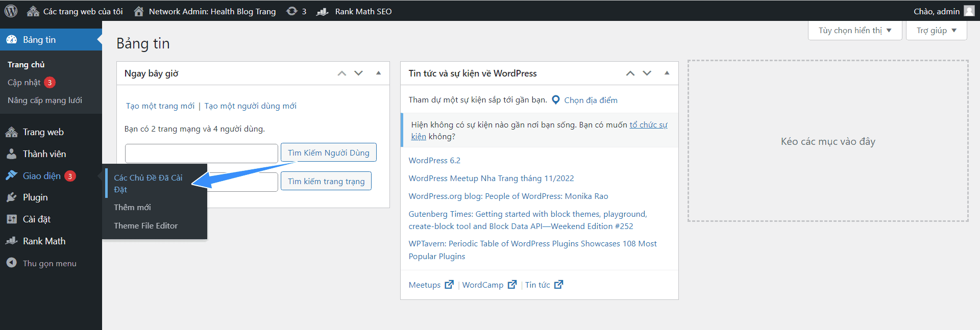
Task: Open Rank Math SEO in admin bar
Action: pyautogui.click(x=354, y=11)
